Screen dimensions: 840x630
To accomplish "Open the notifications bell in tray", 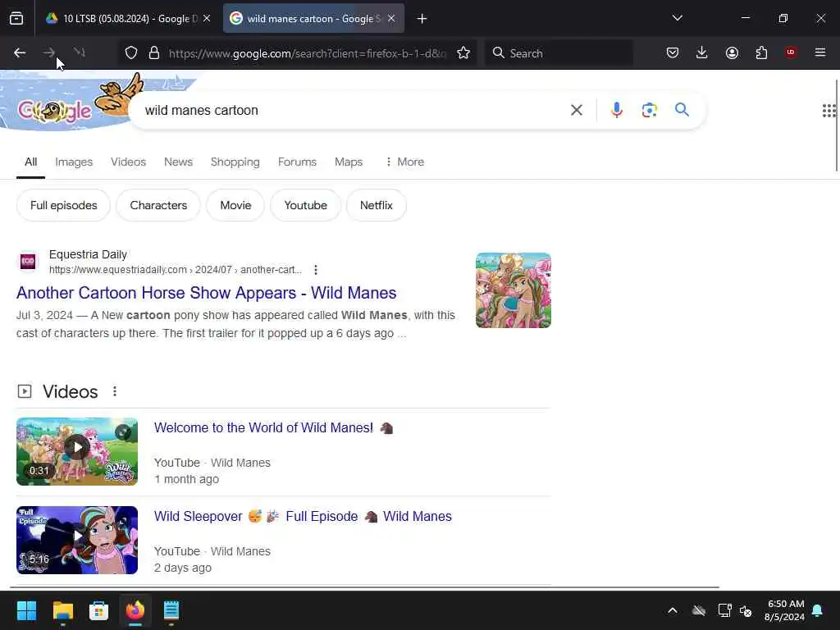I will 818,610.
